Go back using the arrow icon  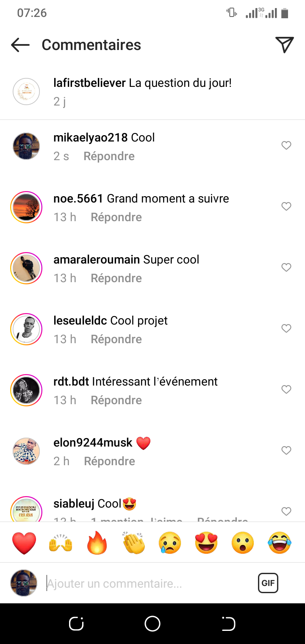(20, 45)
